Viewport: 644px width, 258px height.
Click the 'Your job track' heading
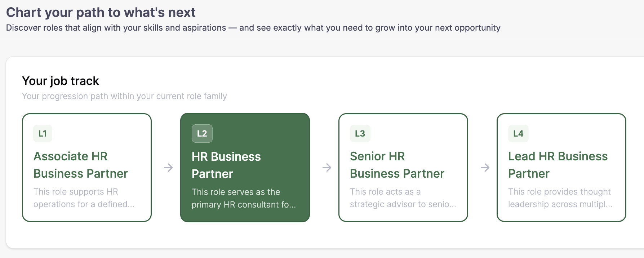(61, 81)
